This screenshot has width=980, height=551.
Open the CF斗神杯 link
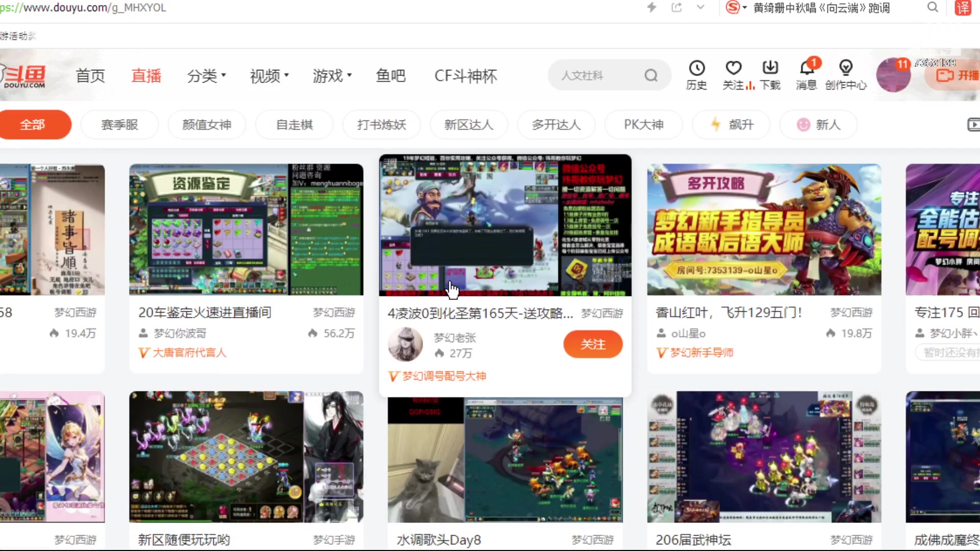coord(465,76)
